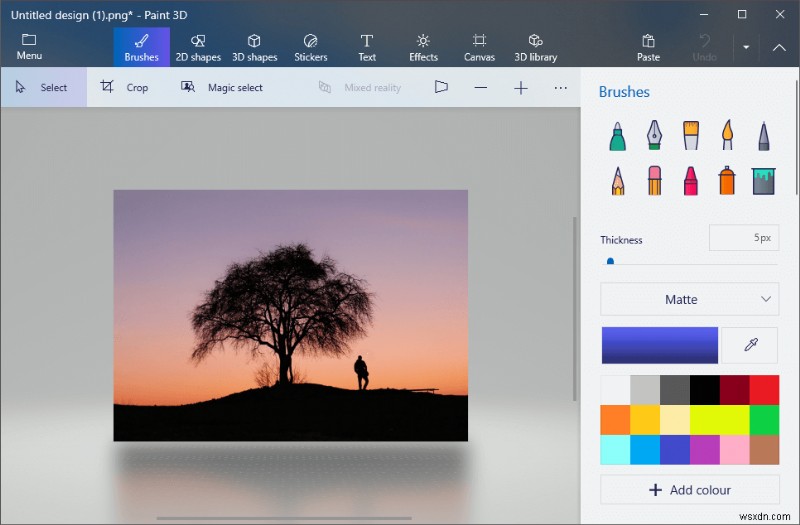Select the Crayon brush
This screenshot has width=800, height=525.
[691, 181]
